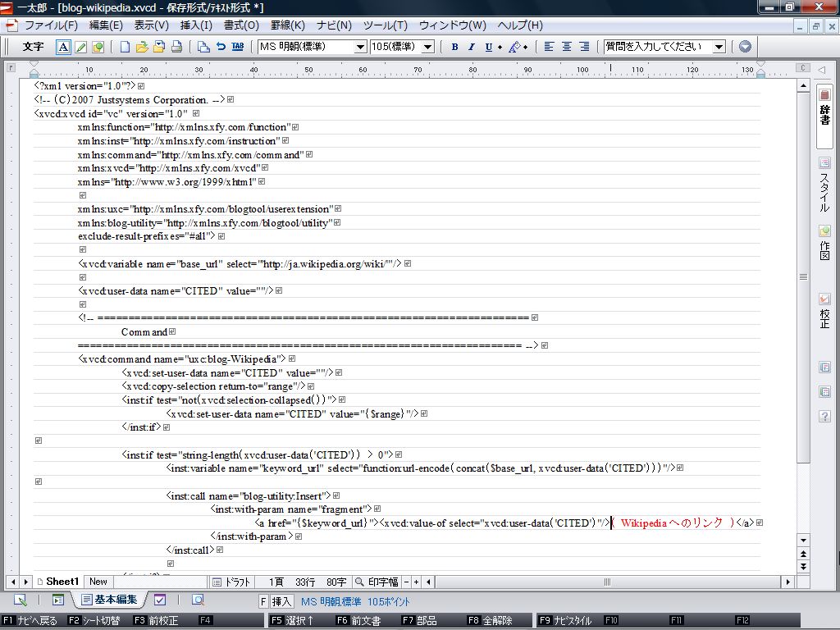Open the 辞書 dictionary side panel
This screenshot has height=630, width=840.
pyautogui.click(x=825, y=116)
